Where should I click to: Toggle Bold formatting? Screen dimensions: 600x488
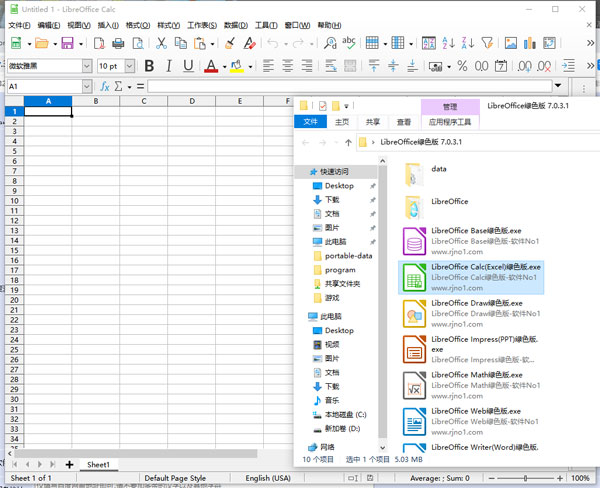(x=150, y=66)
